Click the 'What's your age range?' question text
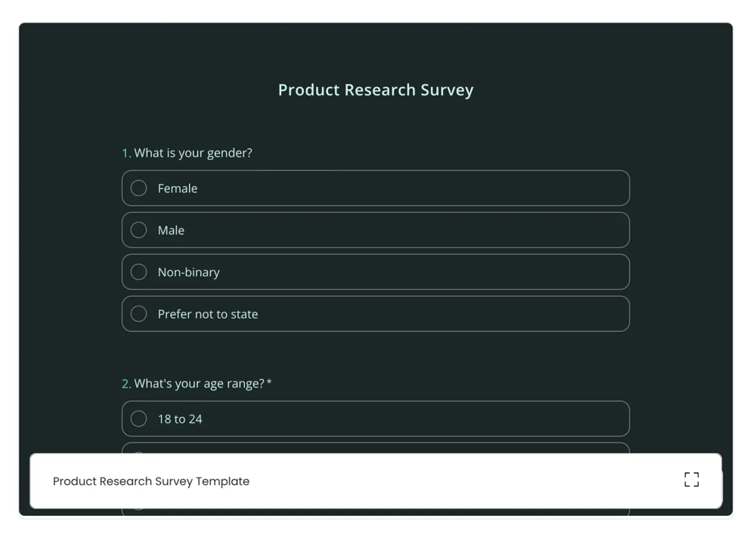 click(200, 384)
